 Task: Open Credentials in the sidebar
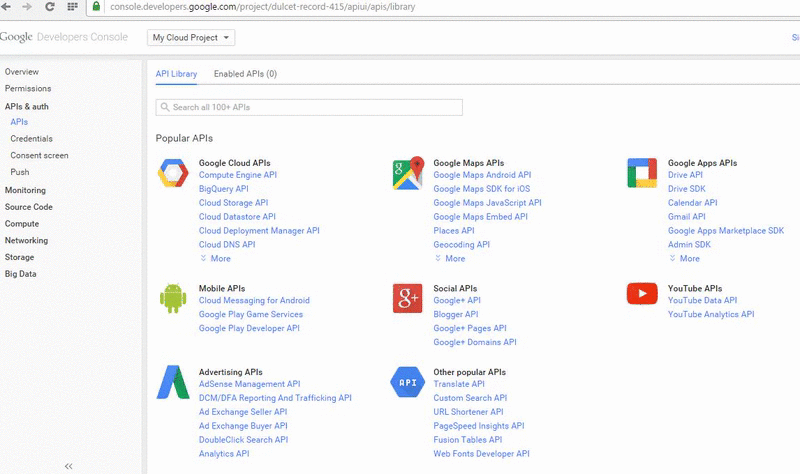[32, 139]
